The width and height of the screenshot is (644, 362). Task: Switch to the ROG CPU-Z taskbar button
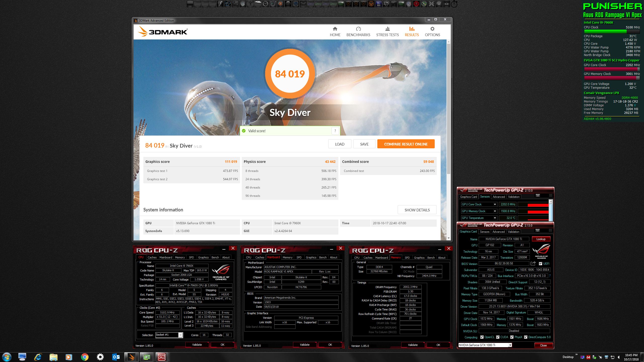[162, 357]
